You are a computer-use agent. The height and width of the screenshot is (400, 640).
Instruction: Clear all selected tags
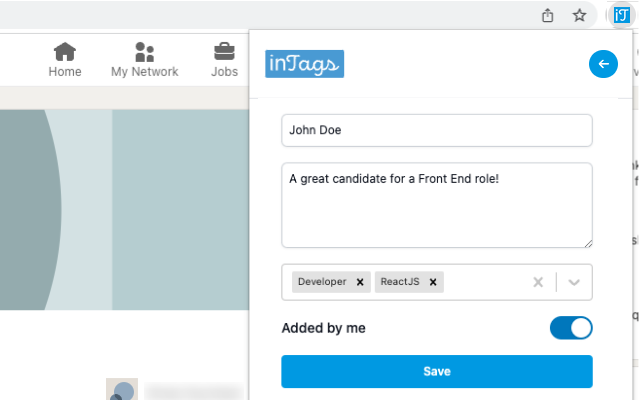538,282
